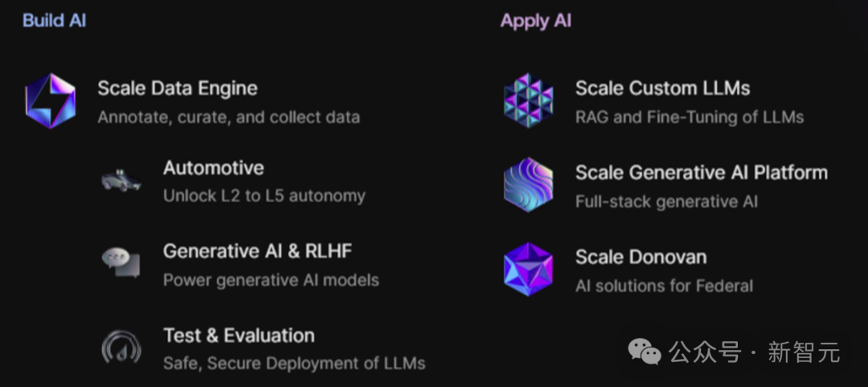Click the Build AI section heading
Image resolution: width=868 pixels, height=387 pixels.
coord(55,20)
